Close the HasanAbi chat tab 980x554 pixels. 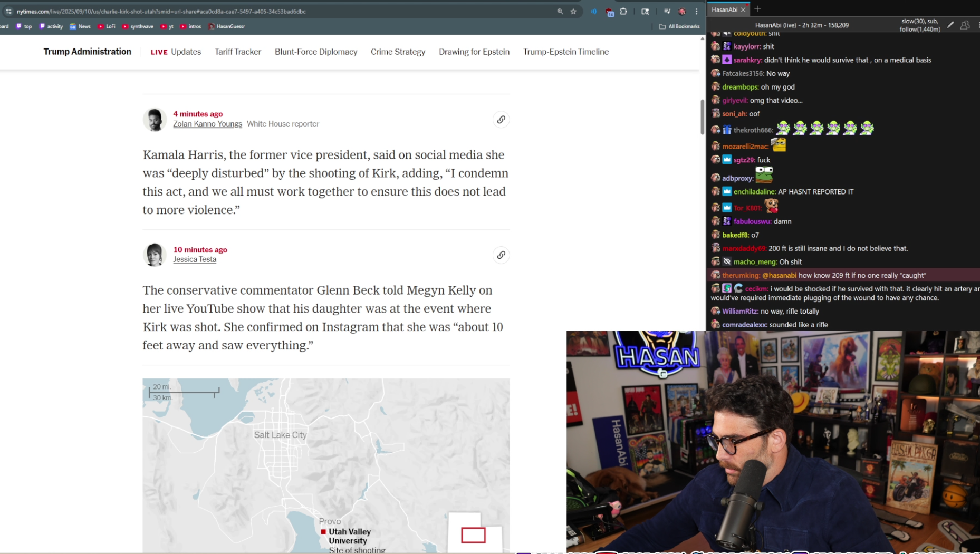tap(743, 9)
